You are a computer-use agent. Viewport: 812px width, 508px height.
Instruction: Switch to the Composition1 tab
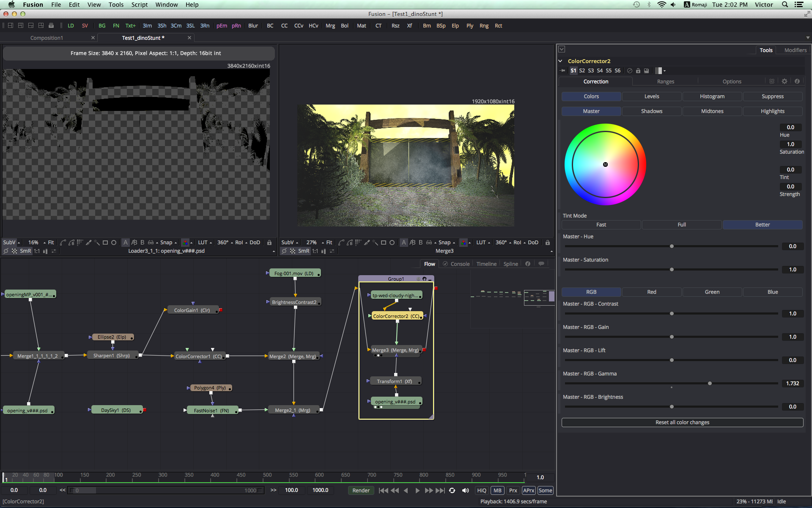point(47,38)
